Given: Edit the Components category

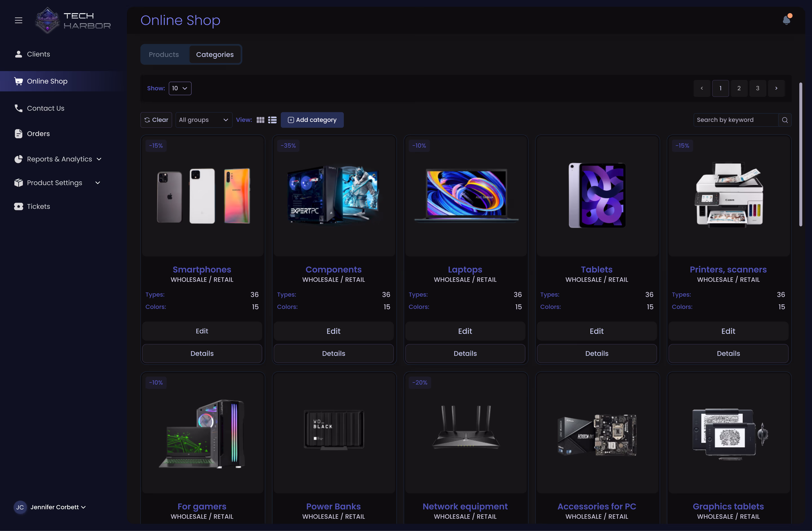Looking at the screenshot, I should tap(334, 331).
